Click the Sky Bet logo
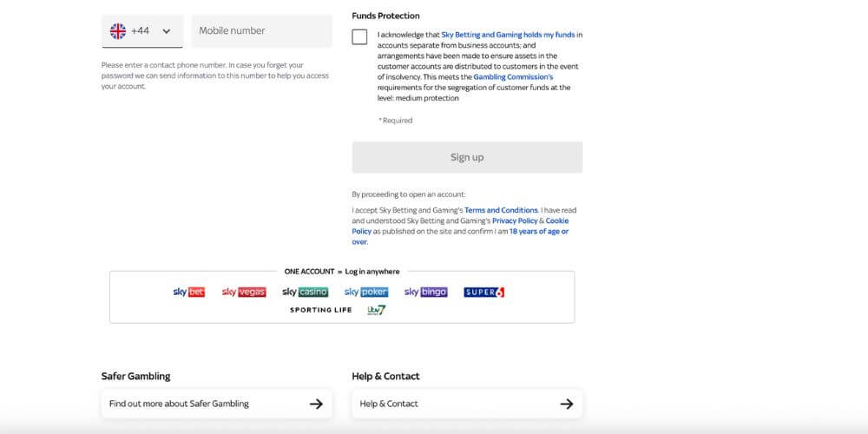The height and width of the screenshot is (434, 868). (188, 293)
